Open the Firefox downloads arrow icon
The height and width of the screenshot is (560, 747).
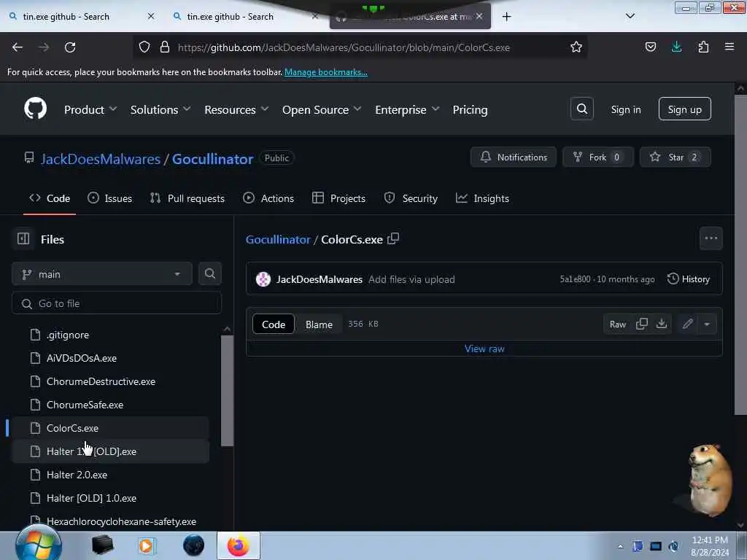(676, 47)
